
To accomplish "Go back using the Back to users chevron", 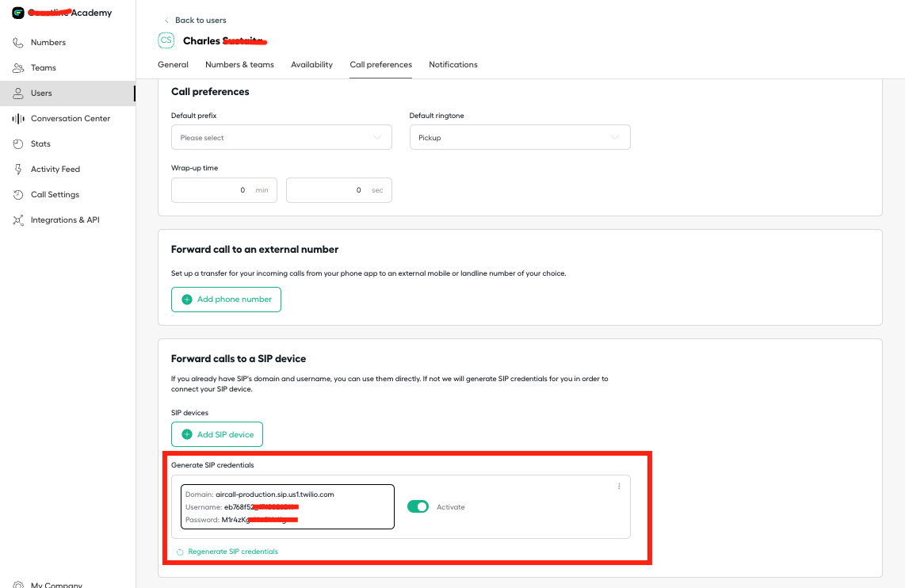I will (x=166, y=21).
